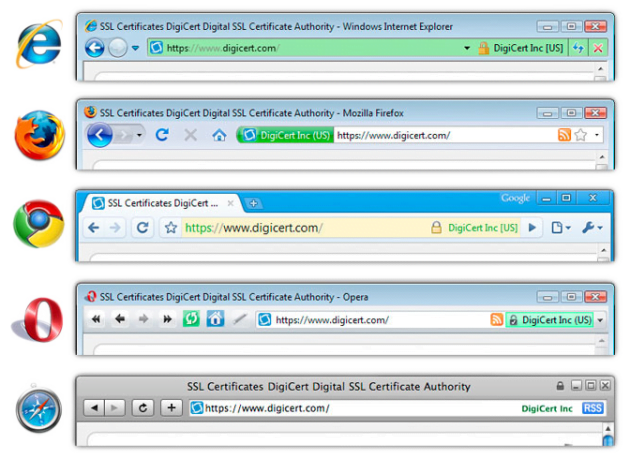Click Firefox home icon
This screenshot has height=458, width=630.
click(219, 135)
